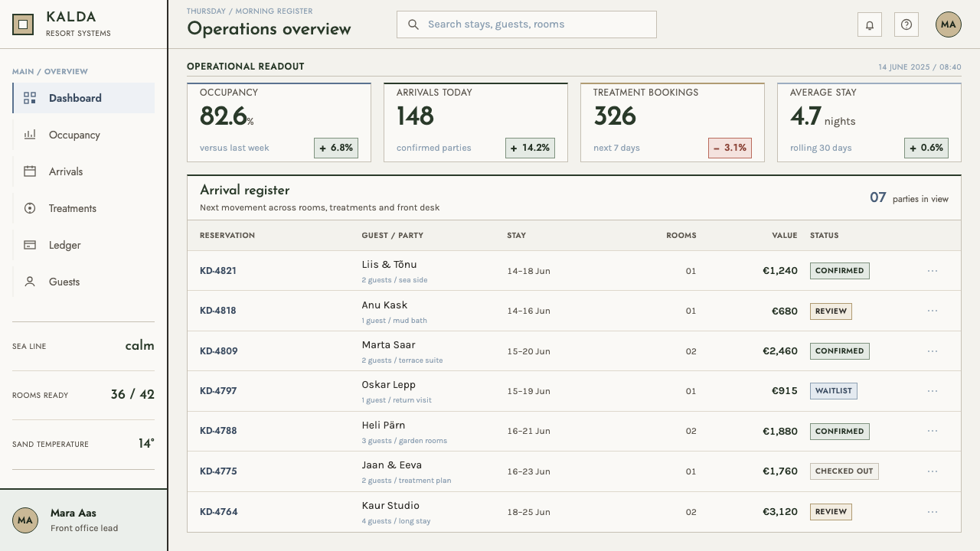980x551 pixels.
Task: Focus the search stays, guests, rooms field
Action: click(x=527, y=24)
